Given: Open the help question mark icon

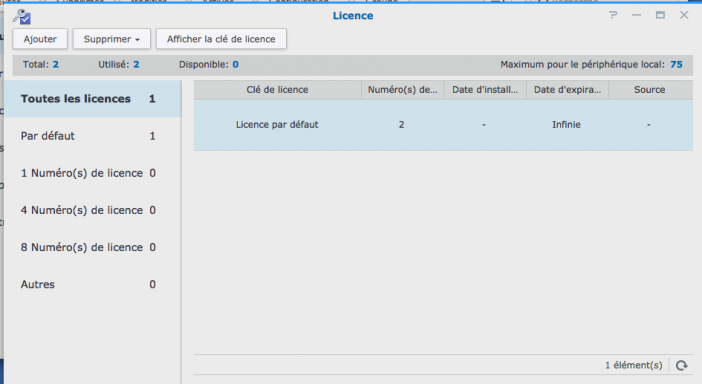Looking at the screenshot, I should (x=613, y=15).
